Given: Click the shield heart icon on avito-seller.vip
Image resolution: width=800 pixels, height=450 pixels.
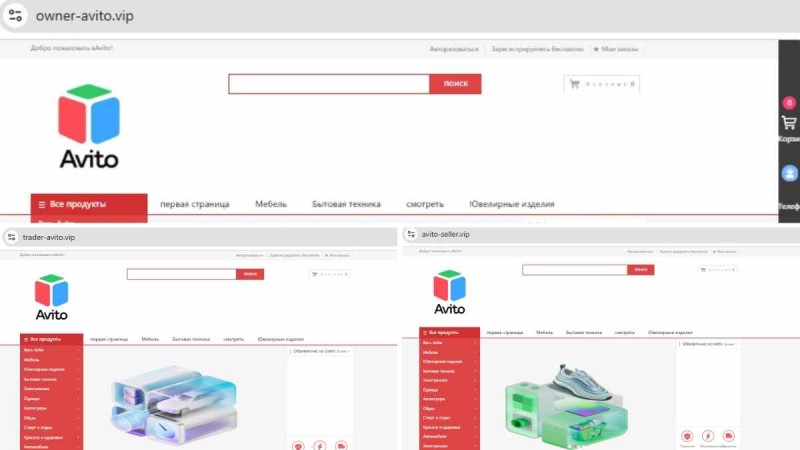Looking at the screenshot, I should click(687, 436).
